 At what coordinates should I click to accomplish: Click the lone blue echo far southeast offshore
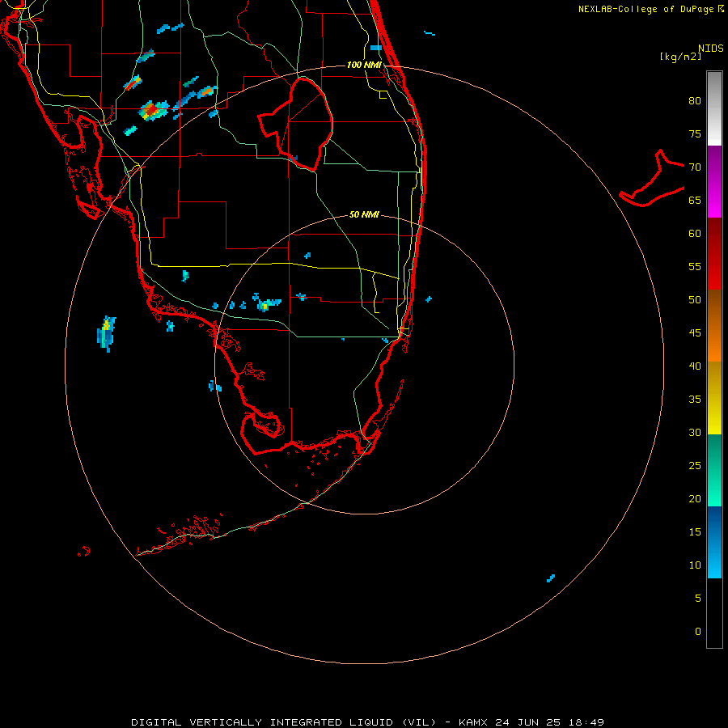click(x=551, y=578)
